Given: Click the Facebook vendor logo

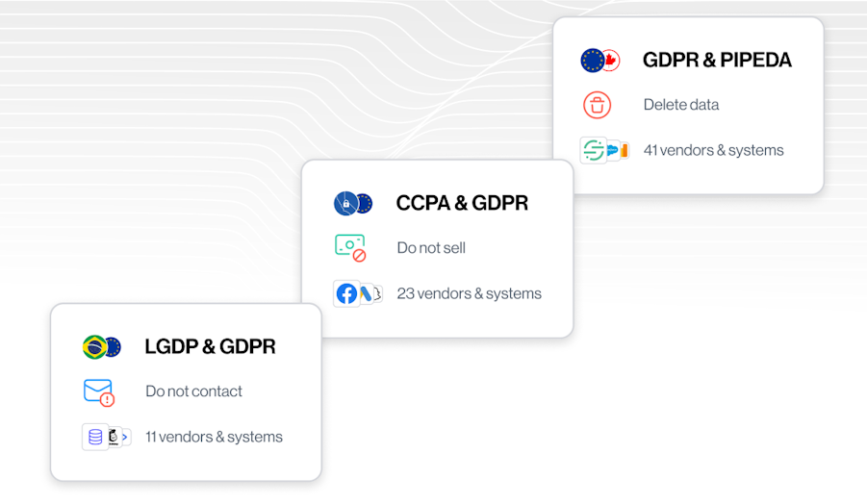Looking at the screenshot, I should pyautogui.click(x=346, y=293).
